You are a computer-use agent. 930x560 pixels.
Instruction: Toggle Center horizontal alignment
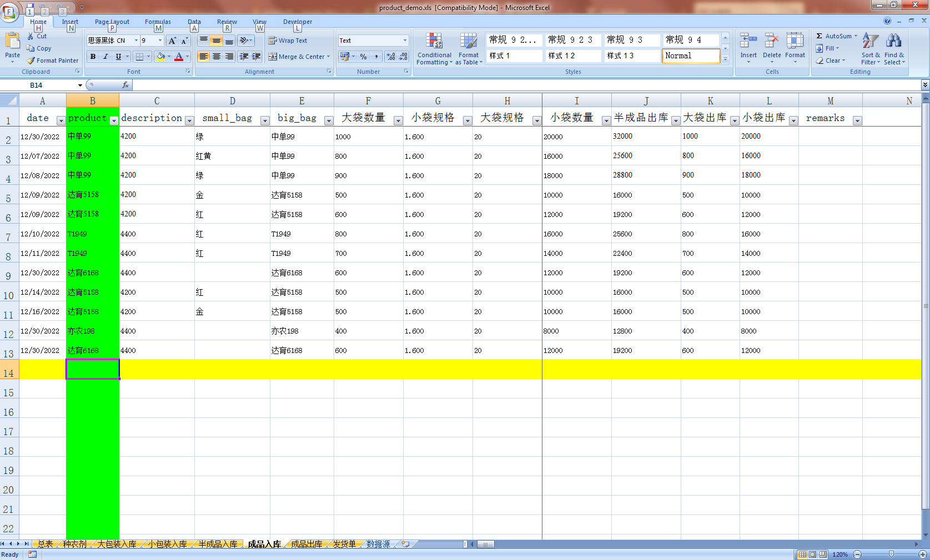(x=217, y=57)
